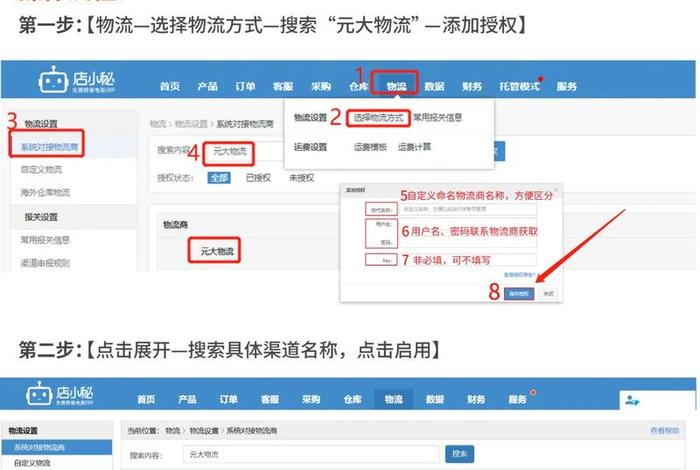Choose 常用报关信息 in the 物流 dropdown menu

pos(437,118)
